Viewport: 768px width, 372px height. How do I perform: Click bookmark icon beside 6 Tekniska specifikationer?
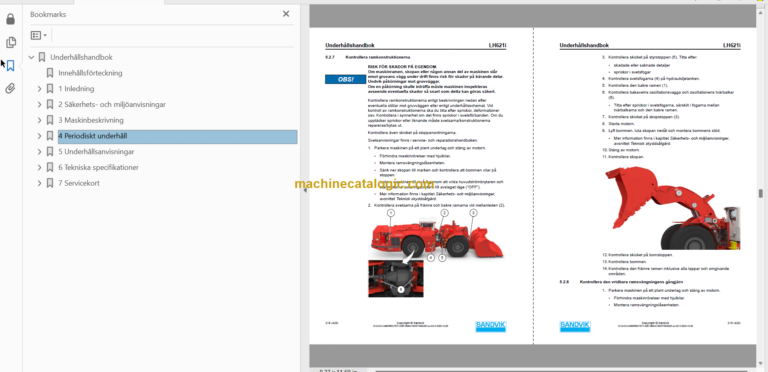click(50, 167)
